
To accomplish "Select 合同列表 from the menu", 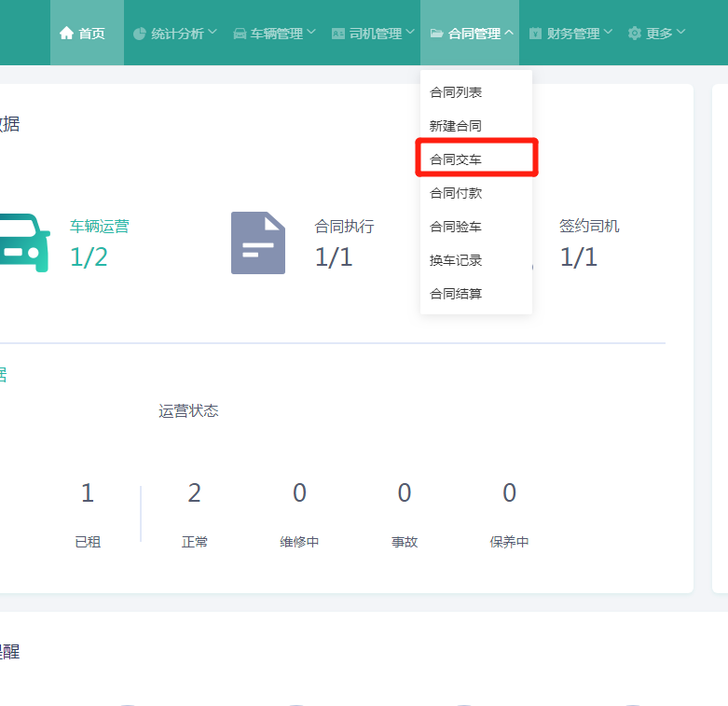I will pyautogui.click(x=456, y=92).
